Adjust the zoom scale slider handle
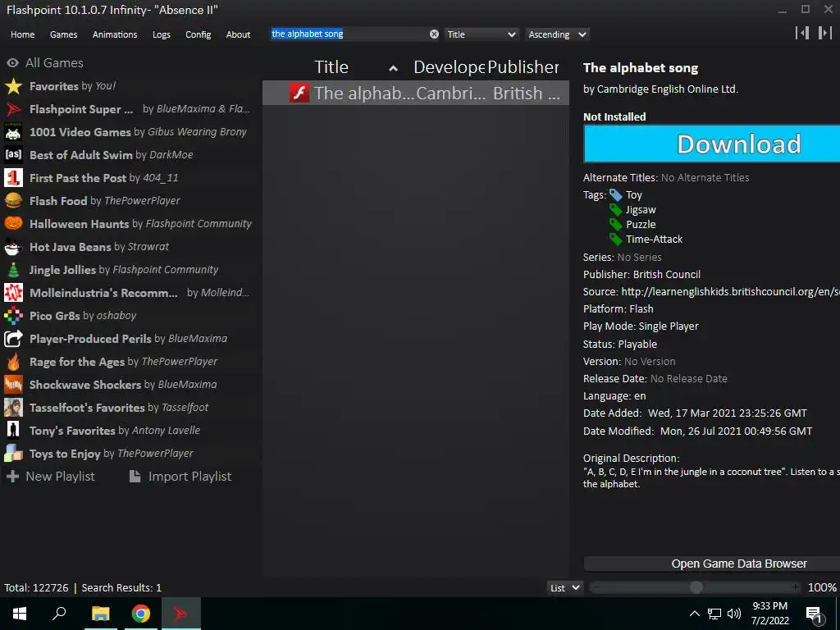The height and width of the screenshot is (630, 840). pyautogui.click(x=696, y=587)
